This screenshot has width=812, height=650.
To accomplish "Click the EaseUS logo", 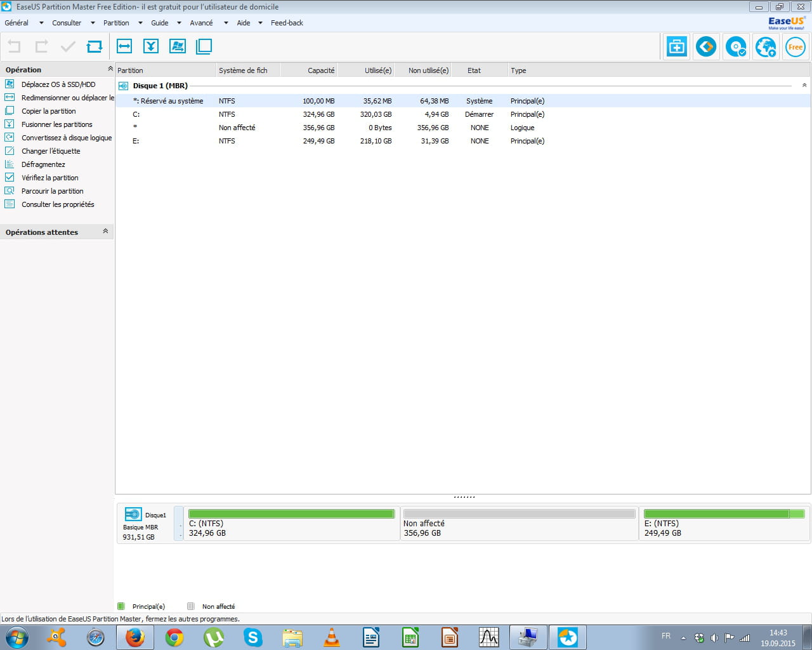I will pyautogui.click(x=787, y=23).
